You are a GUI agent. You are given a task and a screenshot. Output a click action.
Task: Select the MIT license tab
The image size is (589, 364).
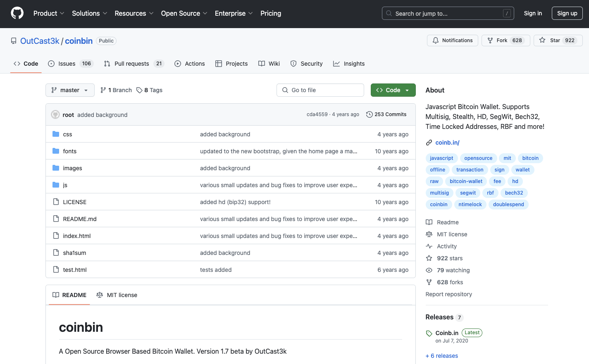click(x=117, y=295)
